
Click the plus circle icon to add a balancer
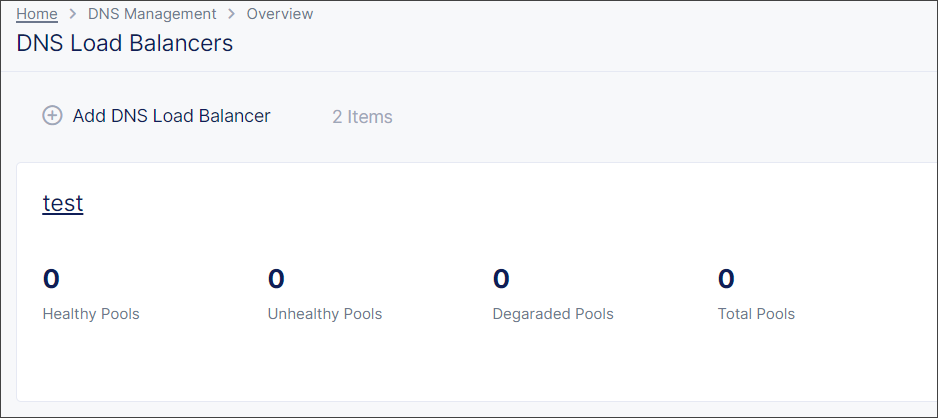tap(52, 116)
